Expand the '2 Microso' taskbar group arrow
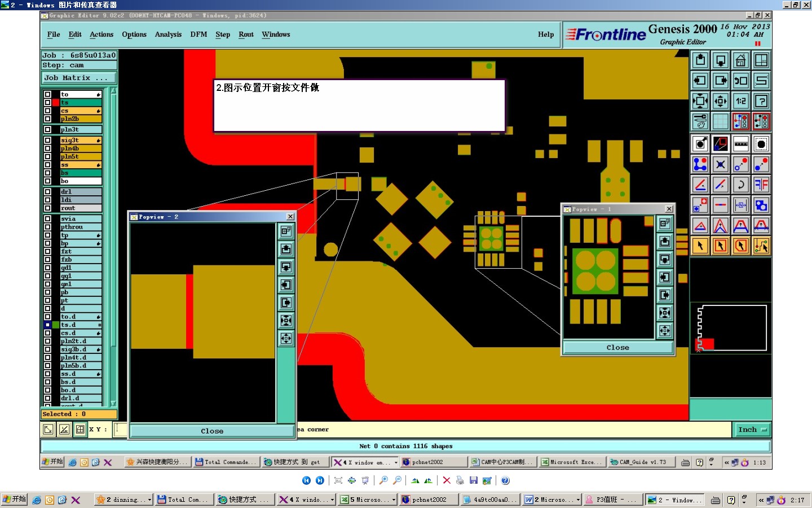Screen dimensions: 812x508 tap(578, 500)
